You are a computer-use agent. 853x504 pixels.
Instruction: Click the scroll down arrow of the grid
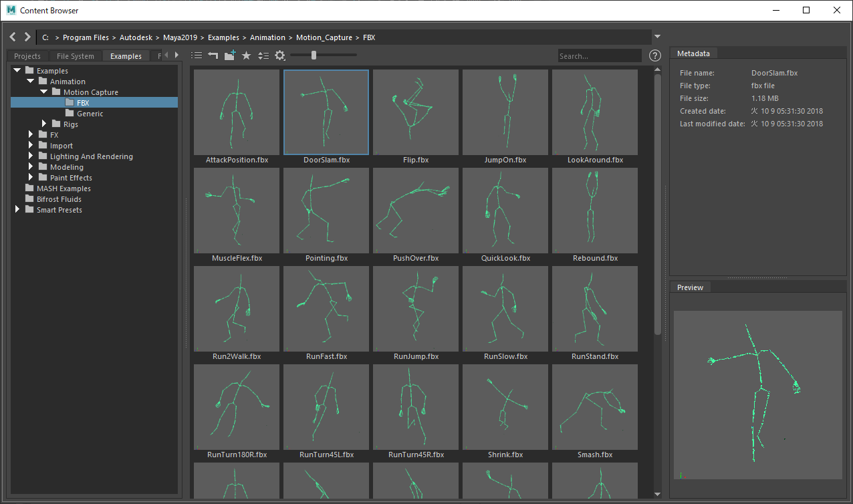point(658,494)
